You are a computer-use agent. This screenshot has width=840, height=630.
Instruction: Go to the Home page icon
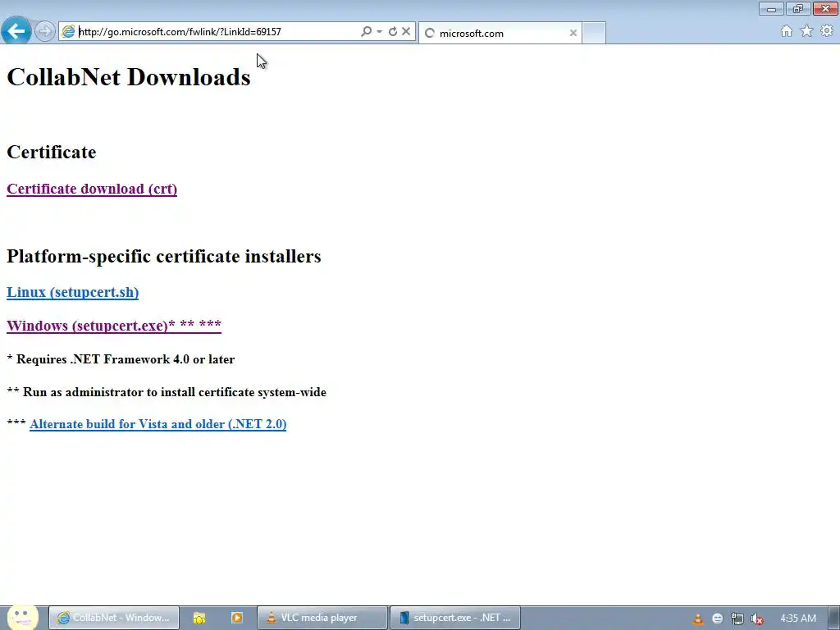click(x=787, y=31)
